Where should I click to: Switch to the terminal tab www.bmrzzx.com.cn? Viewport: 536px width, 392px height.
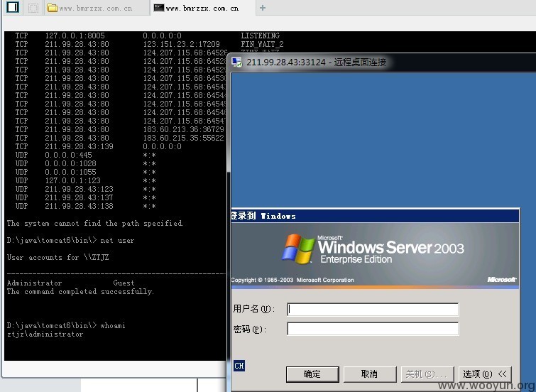202,8
